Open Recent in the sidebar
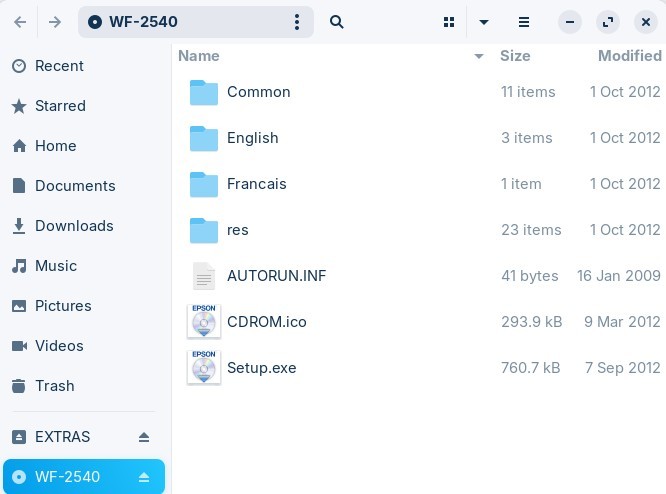Screen dimensions: 666x494 pyautogui.click(x=86, y=66)
